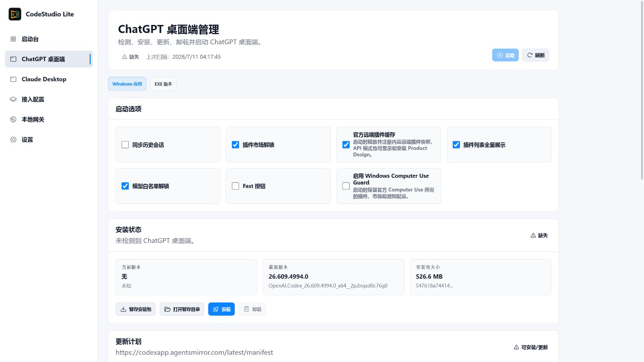
Task: Enable 同步历史会话 checkbox
Action: [x=125, y=145]
